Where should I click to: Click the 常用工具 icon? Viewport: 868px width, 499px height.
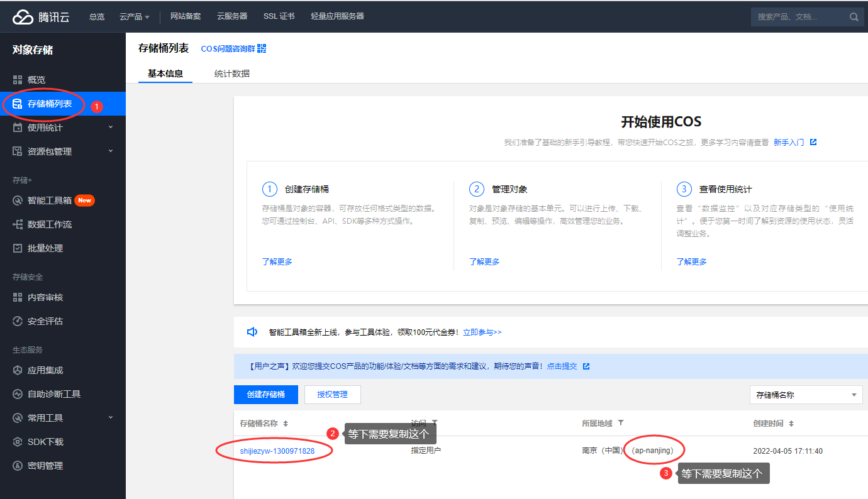[18, 418]
